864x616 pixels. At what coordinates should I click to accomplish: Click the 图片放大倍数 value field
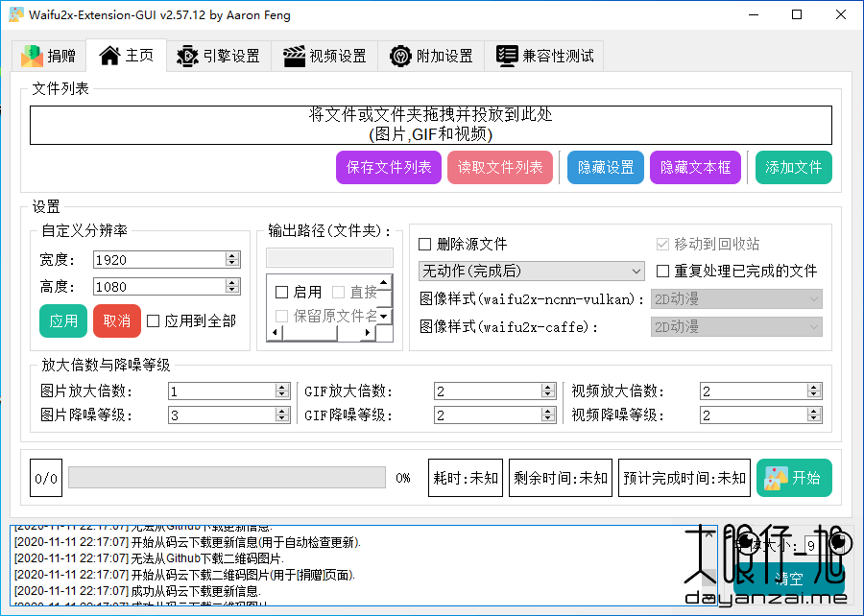click(x=222, y=391)
